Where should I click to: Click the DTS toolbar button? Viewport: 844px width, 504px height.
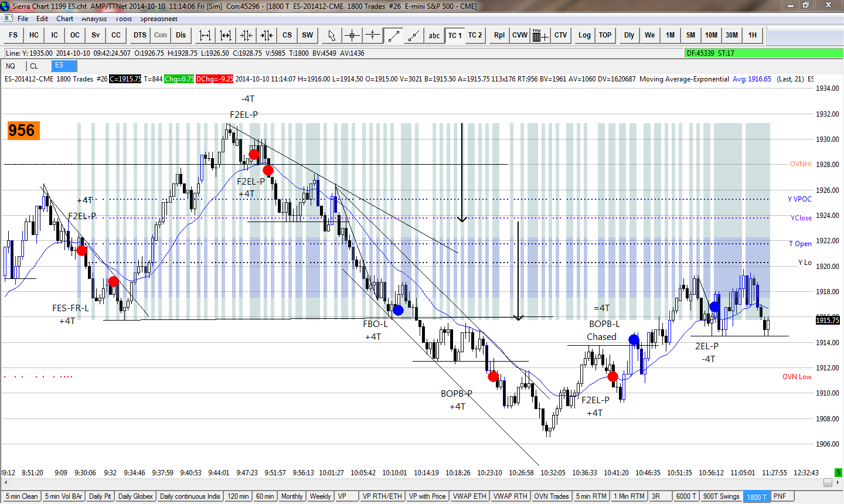(x=140, y=35)
